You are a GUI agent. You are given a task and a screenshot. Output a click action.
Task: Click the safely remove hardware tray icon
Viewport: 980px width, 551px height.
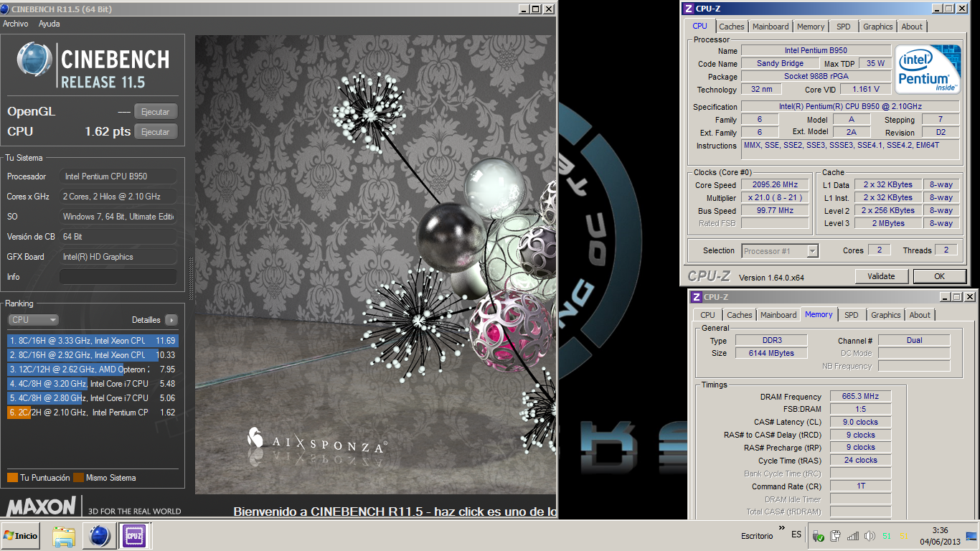(x=819, y=536)
